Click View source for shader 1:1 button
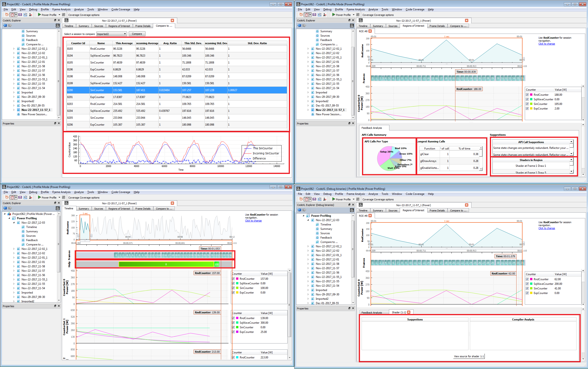Image resolution: width=588 pixels, height=369 pixels. point(468,356)
